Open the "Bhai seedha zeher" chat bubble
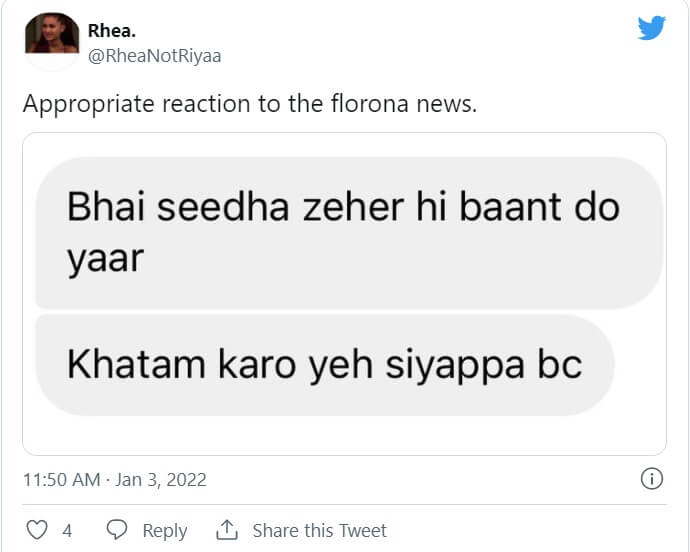Viewport: 690px width, 552px height. click(340, 209)
